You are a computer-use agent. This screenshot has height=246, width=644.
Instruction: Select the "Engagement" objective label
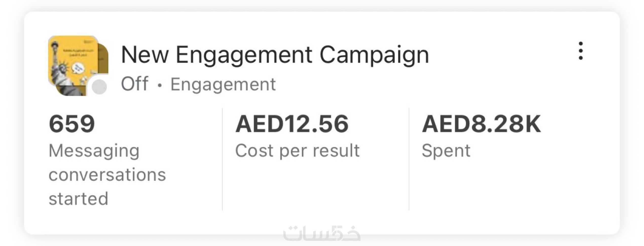(x=223, y=84)
